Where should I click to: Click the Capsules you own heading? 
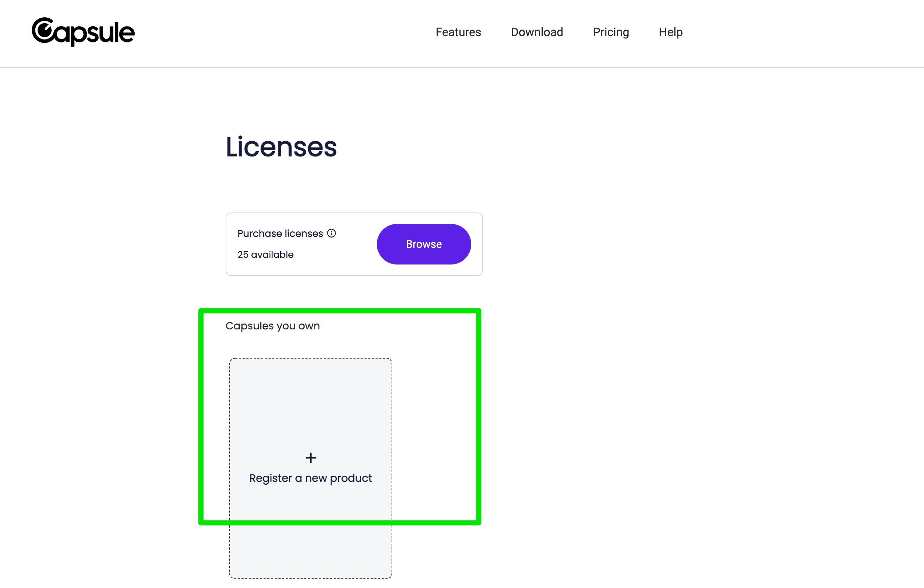(x=272, y=326)
